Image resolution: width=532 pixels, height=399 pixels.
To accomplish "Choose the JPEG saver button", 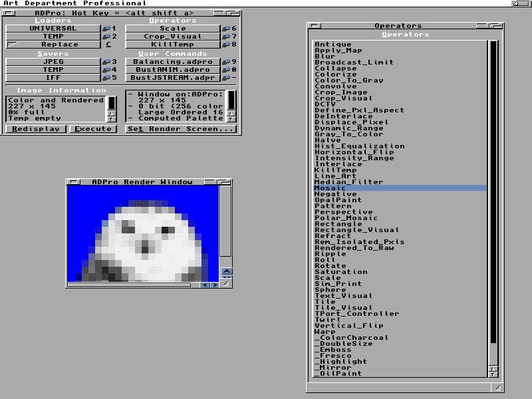I will (53, 62).
